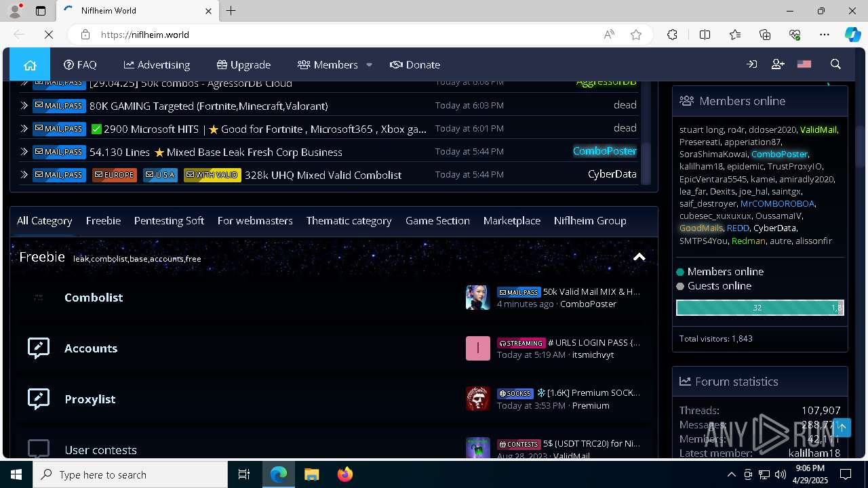The image size is (868, 488).
Task: Open the forum search icon
Action: tap(835, 64)
